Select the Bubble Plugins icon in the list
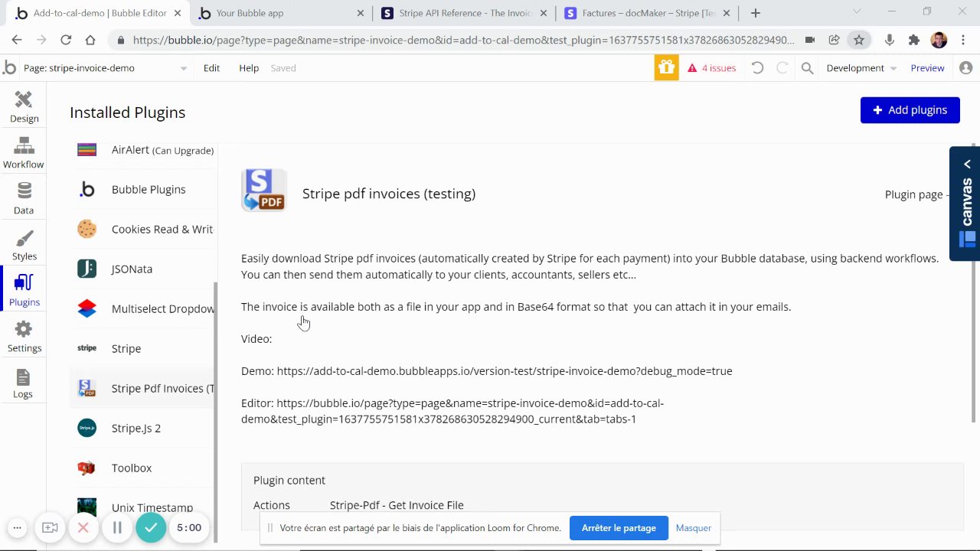The image size is (980, 551). 87,189
